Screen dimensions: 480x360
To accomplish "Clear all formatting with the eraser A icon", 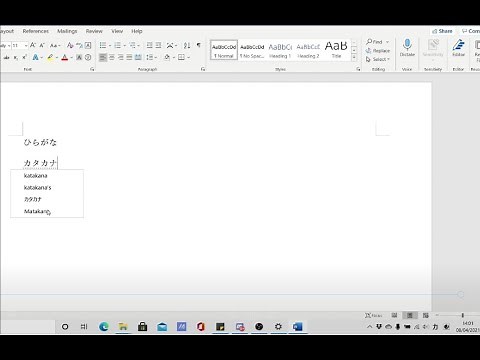I will (70, 45).
